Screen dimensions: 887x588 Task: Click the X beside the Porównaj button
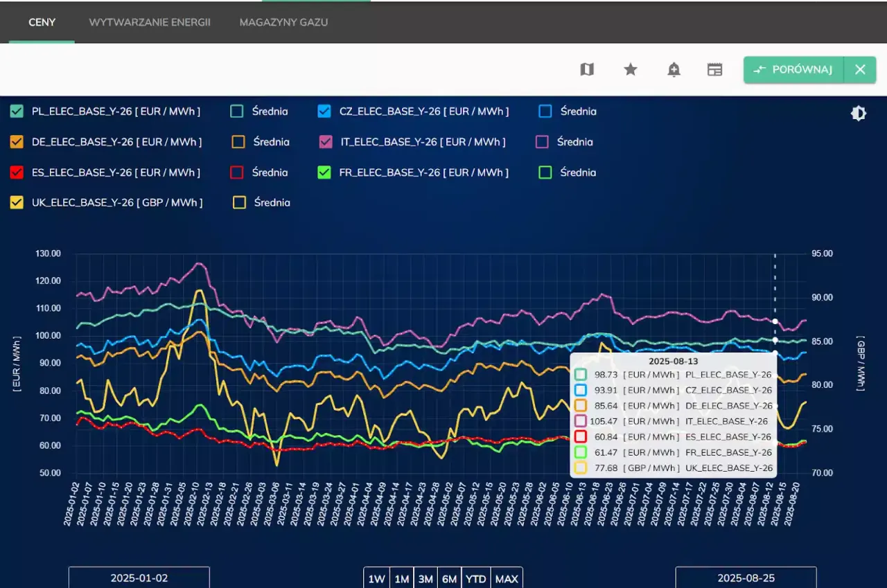[860, 69]
